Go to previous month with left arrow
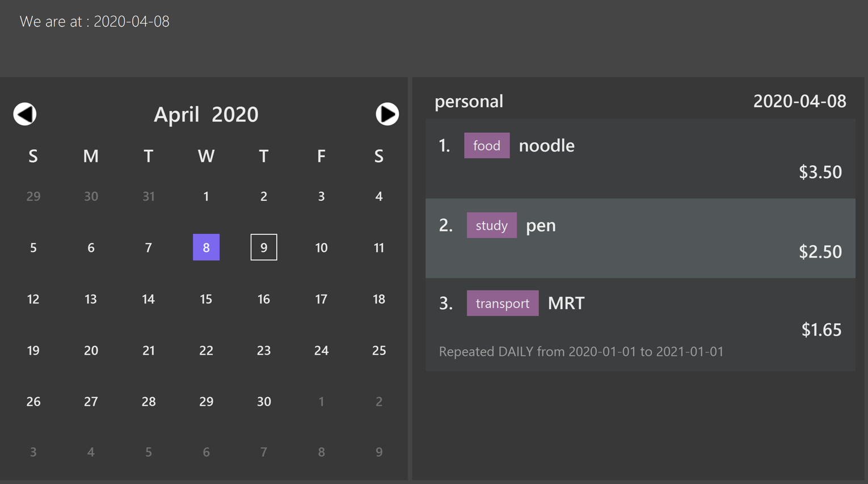 25,114
